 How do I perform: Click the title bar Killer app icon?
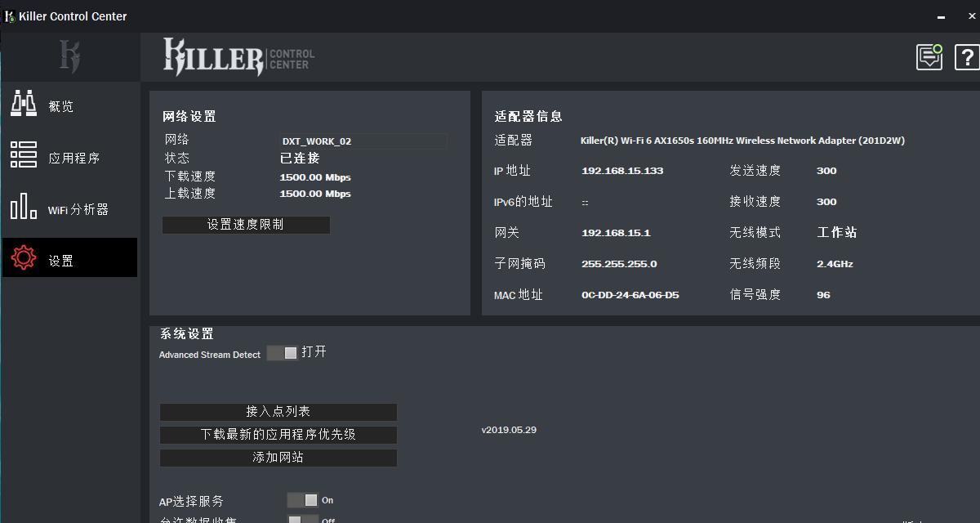point(10,16)
